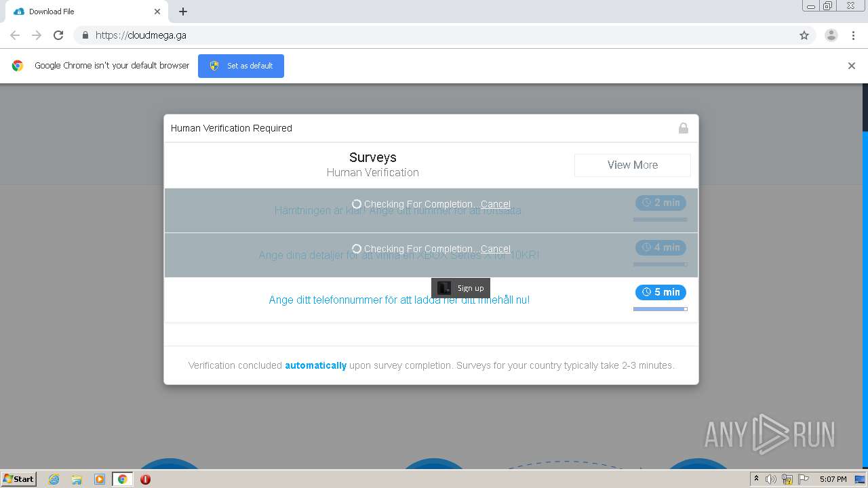Click the taskbar clock 5:07 PM
The image size is (868, 488).
[833, 479]
